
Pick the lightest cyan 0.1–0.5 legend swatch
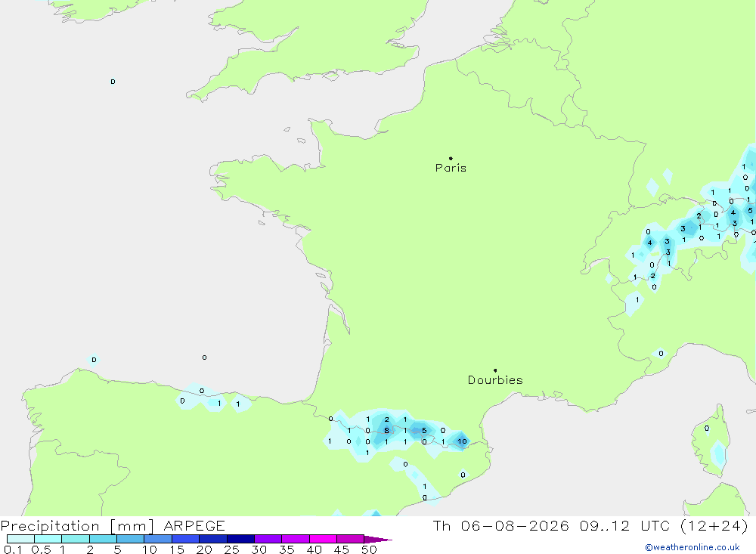20,539
